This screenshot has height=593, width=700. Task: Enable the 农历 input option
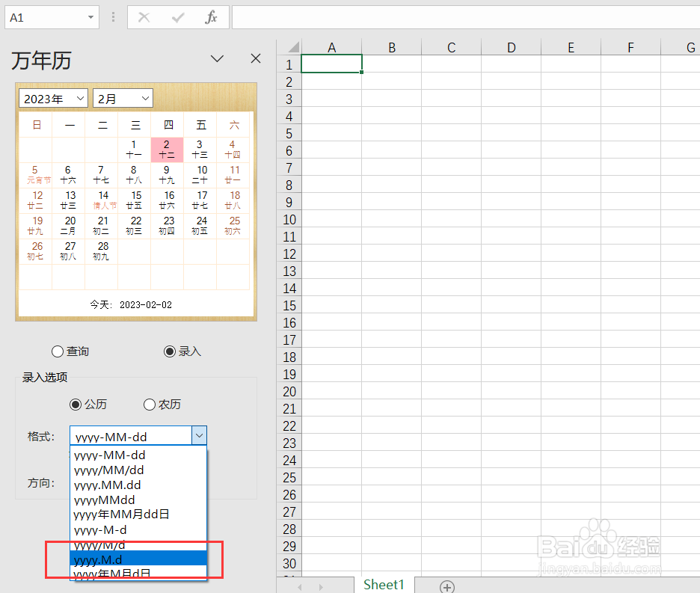(x=149, y=405)
